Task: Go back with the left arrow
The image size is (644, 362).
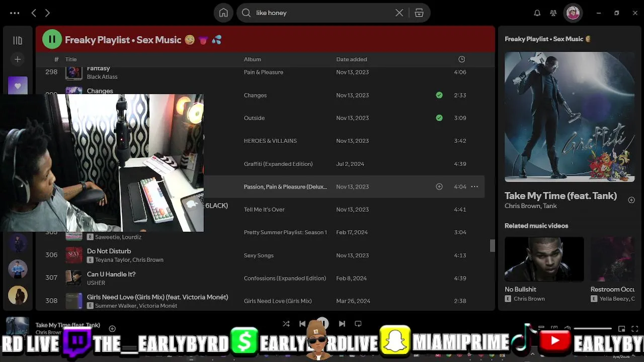Action: pos(34,13)
